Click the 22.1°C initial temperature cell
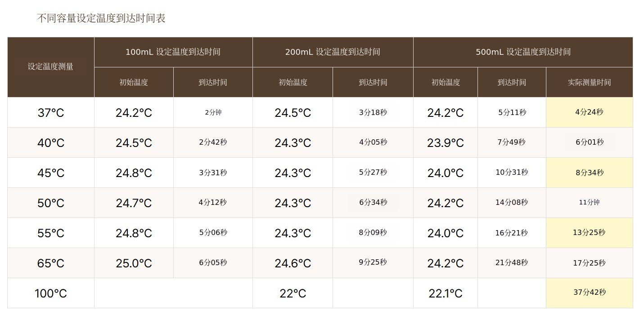644x324 pixels. coord(445,293)
